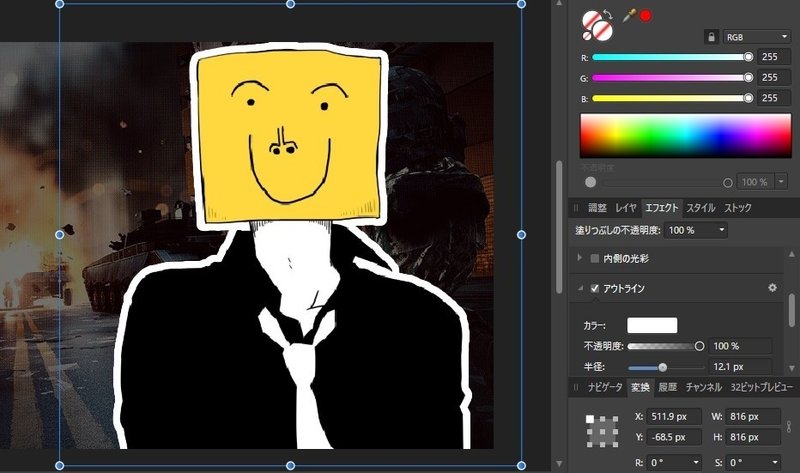
Task: Select the エフェクト tab
Action: [x=661, y=208]
